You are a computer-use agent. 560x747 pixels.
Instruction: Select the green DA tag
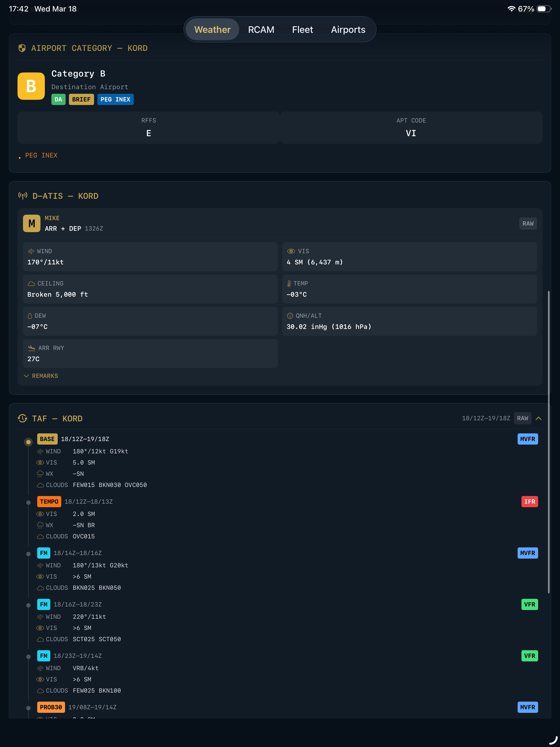pos(59,99)
